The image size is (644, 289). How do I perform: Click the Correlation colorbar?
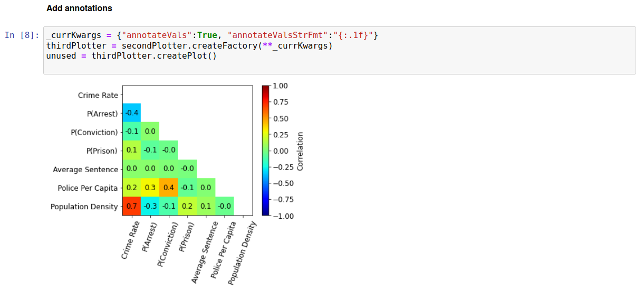[x=265, y=151]
